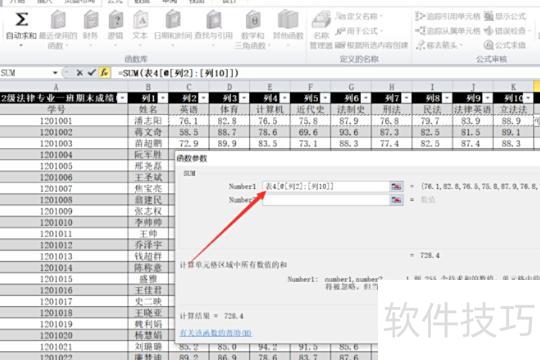Click the fx Insert Function icon
The width and height of the screenshot is (540, 360).
[x=104, y=73]
